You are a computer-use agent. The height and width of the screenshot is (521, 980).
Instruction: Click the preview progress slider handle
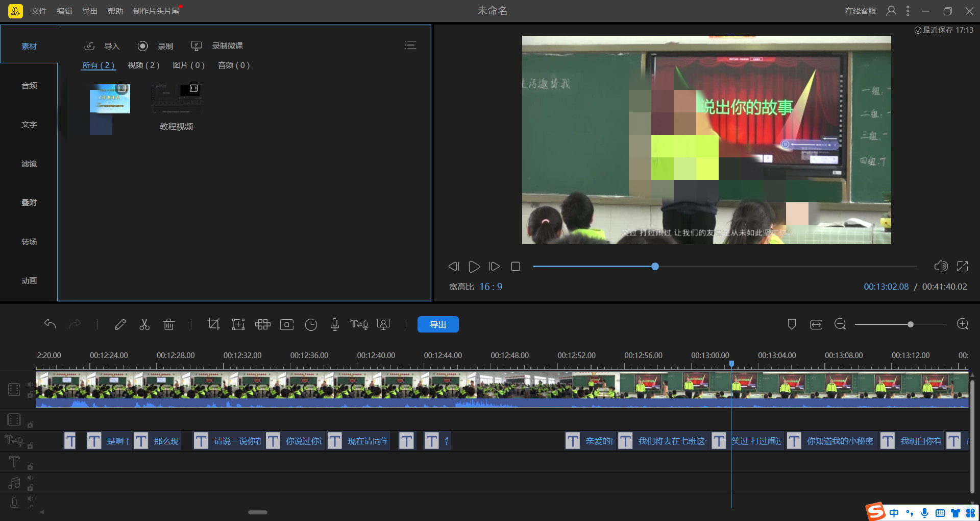point(655,266)
